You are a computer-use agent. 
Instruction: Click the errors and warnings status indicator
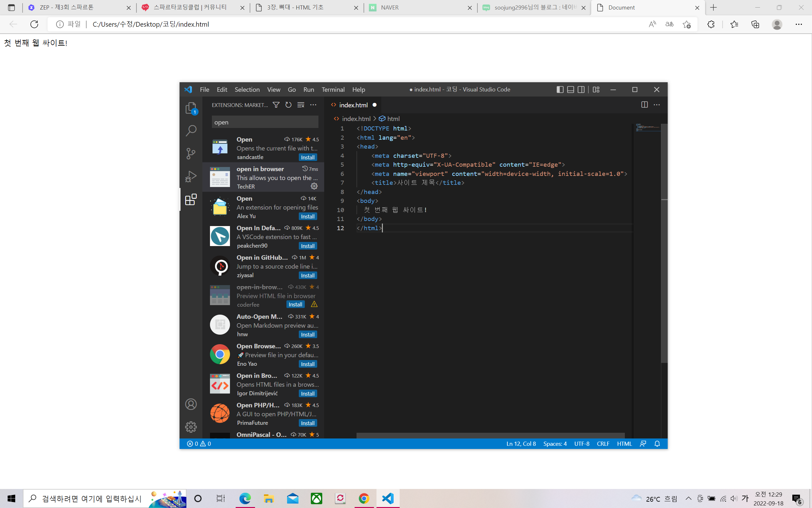click(199, 444)
